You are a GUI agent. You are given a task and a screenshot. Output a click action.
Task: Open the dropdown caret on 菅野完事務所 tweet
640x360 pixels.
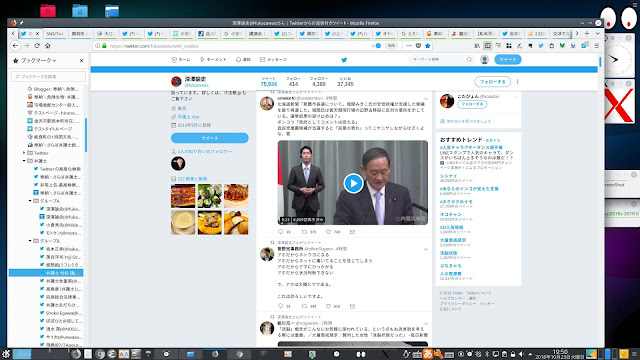[x=426, y=249]
